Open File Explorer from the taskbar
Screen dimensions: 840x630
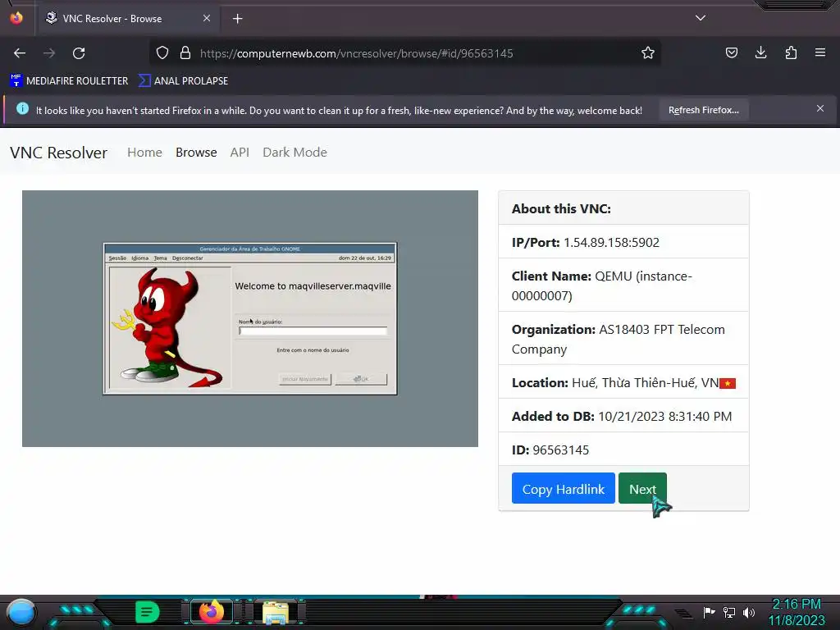tap(276, 612)
